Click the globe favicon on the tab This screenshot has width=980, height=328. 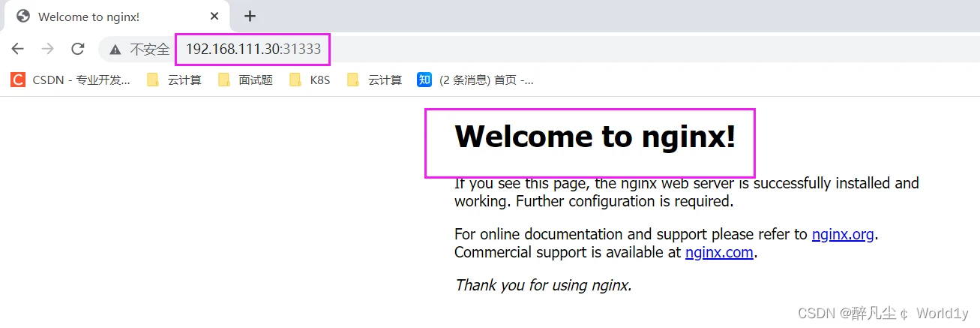pos(23,16)
